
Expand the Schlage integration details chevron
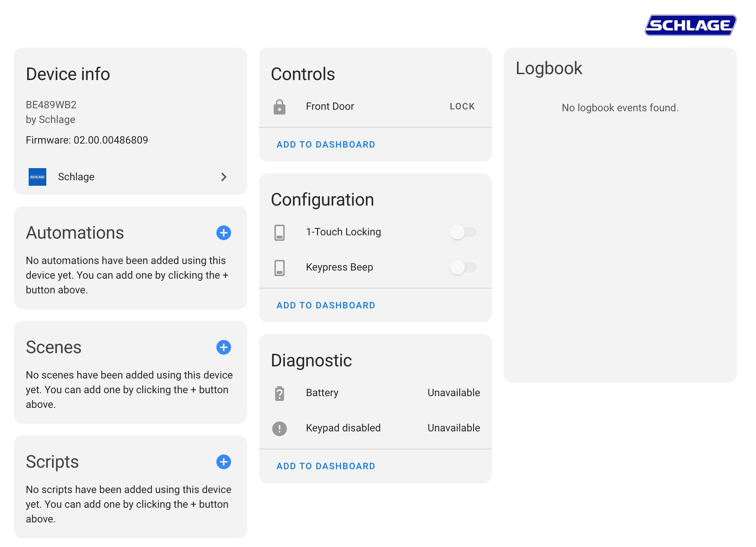point(224,177)
